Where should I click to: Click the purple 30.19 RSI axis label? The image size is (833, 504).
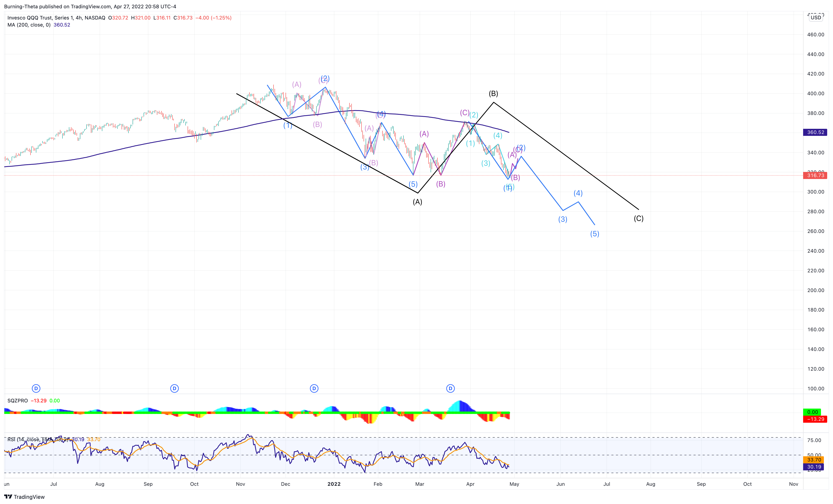click(814, 467)
